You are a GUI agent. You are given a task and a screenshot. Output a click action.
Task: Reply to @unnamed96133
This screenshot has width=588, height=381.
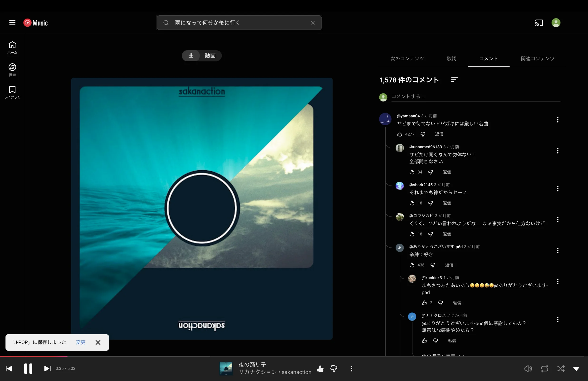pyautogui.click(x=447, y=172)
